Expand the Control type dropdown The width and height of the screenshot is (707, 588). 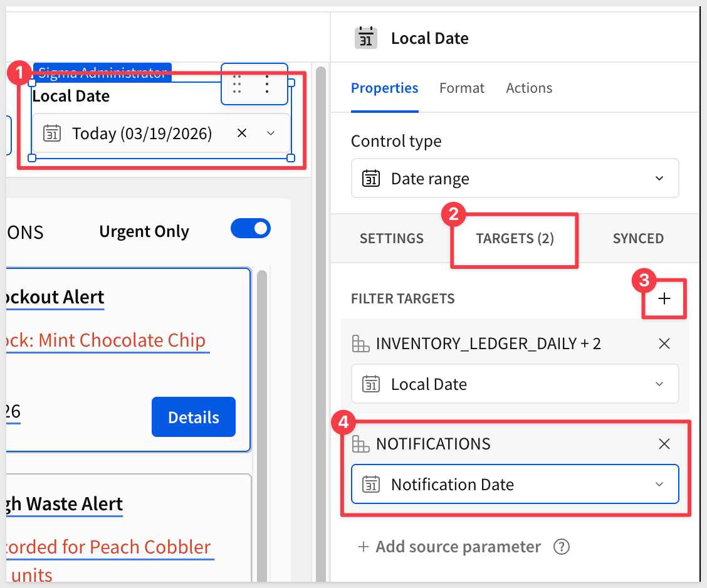[x=515, y=179]
